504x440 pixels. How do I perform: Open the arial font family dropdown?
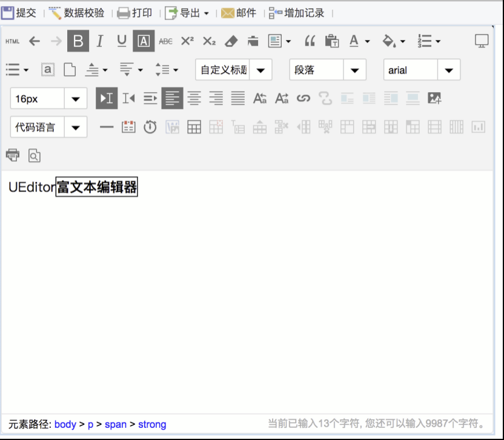(x=449, y=70)
